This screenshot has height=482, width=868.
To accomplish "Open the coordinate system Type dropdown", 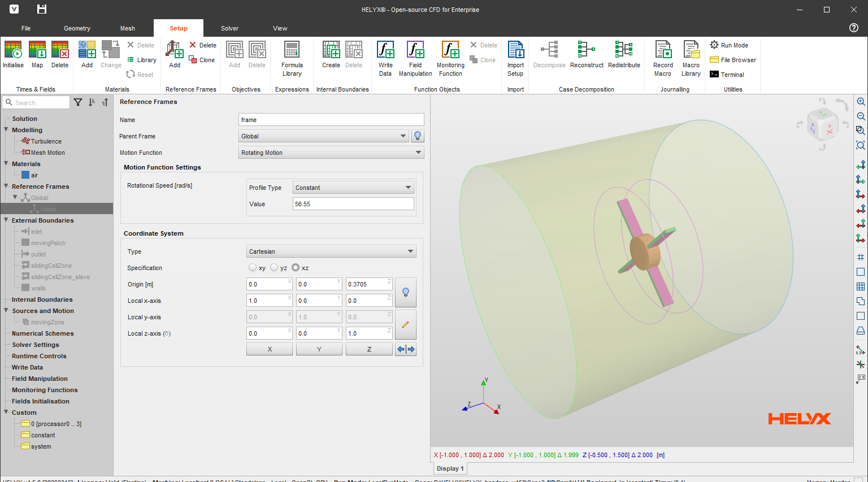I will point(332,251).
